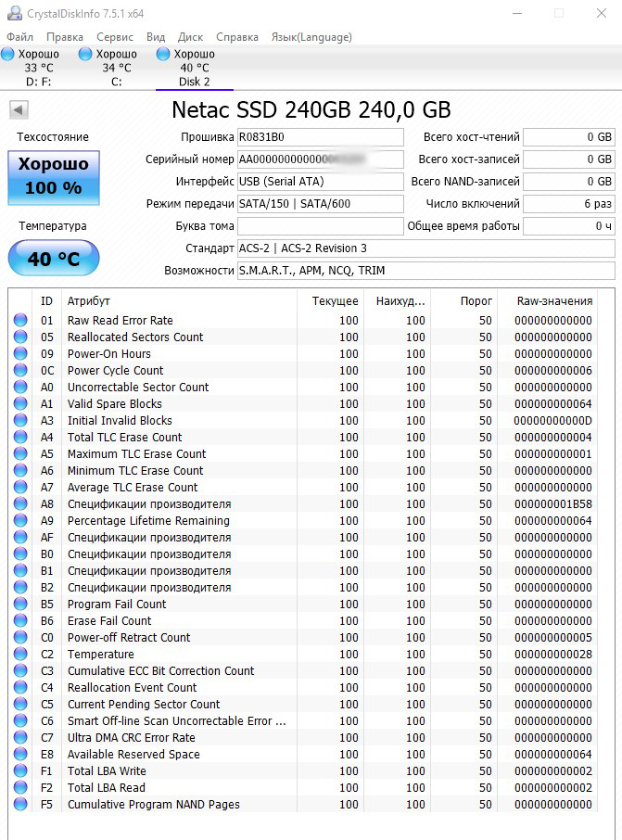This screenshot has height=840, width=622.
Task: Click status icon for Initial Invalid Blocks
Action: [20, 421]
